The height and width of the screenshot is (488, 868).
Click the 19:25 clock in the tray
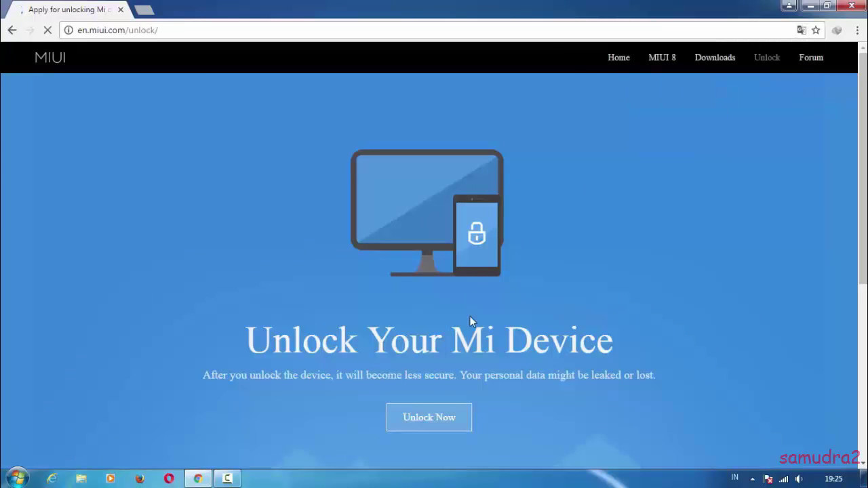point(833,479)
